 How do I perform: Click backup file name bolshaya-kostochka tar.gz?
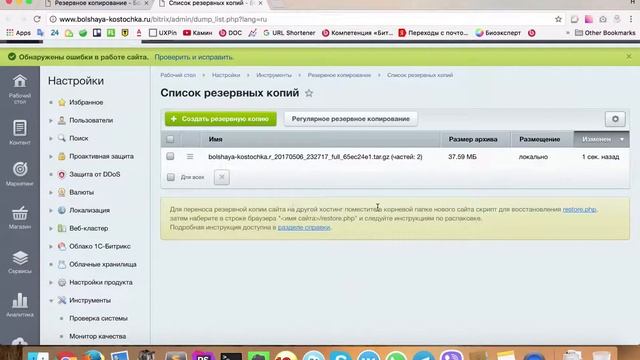[315, 157]
